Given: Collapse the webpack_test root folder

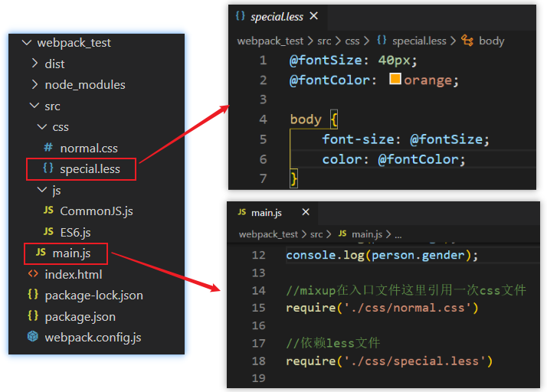Looking at the screenshot, I should [28, 43].
